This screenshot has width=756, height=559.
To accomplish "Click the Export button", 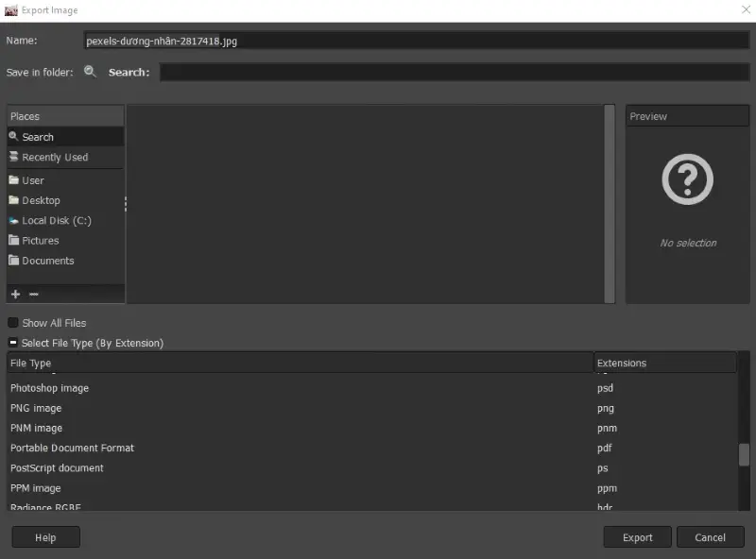I will (637, 537).
